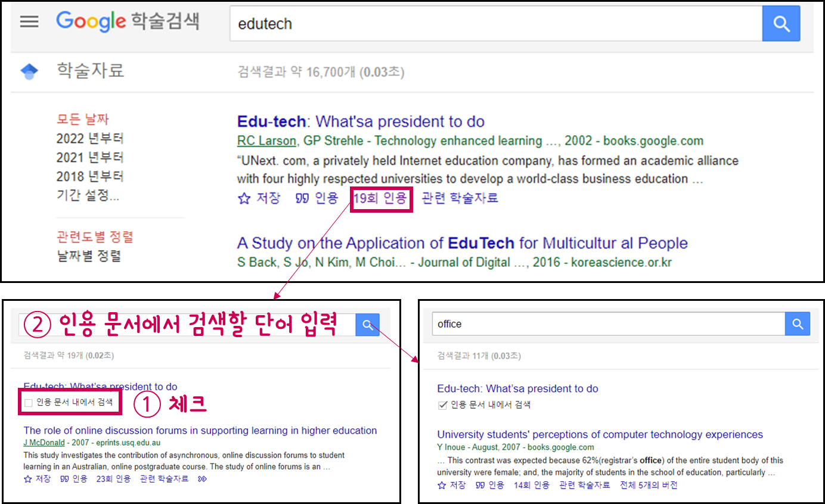825x504 pixels.
Task: Open 'Edu-tech: What'sa president to do' in office panel
Action: pos(517,388)
